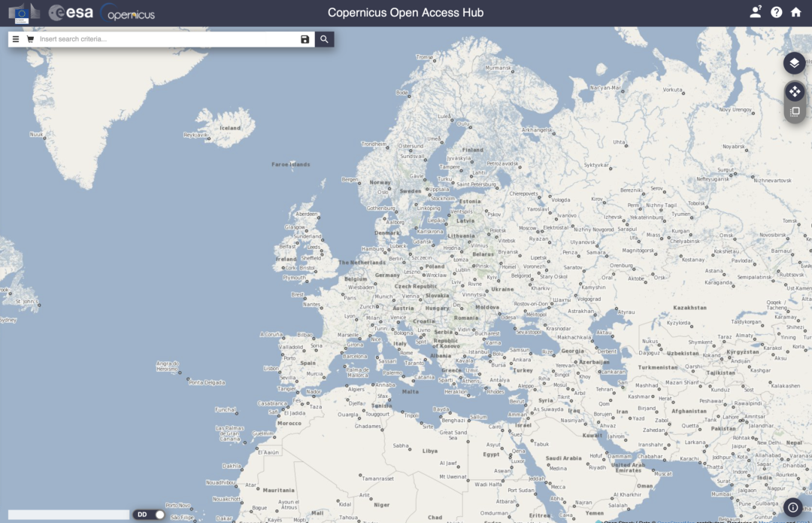This screenshot has height=523, width=812.
Task: Click the Libya country label
Action: click(x=430, y=451)
